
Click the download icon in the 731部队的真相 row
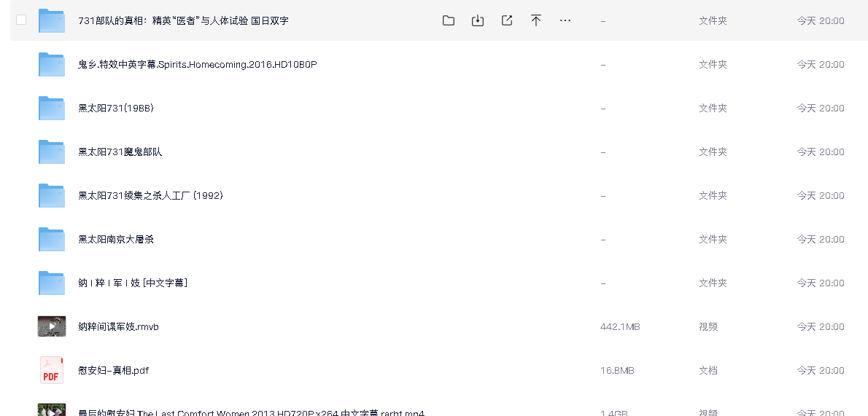coord(478,20)
